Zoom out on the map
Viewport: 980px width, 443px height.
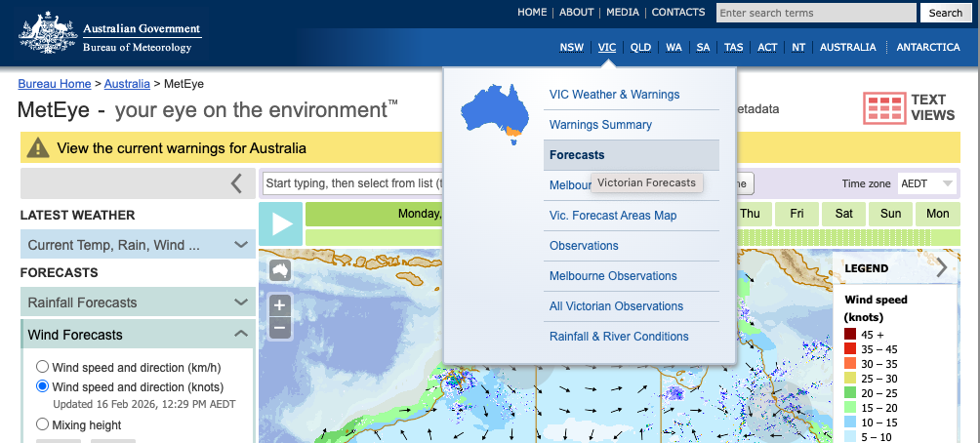click(x=280, y=328)
